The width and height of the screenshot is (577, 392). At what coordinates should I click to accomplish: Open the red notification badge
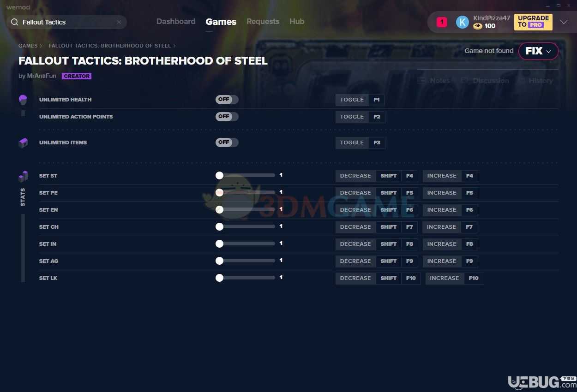point(442,22)
